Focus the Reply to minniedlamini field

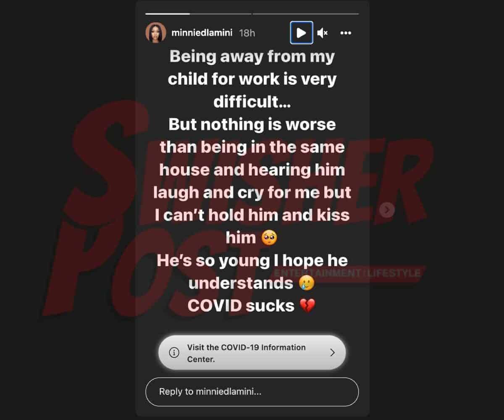click(252, 392)
